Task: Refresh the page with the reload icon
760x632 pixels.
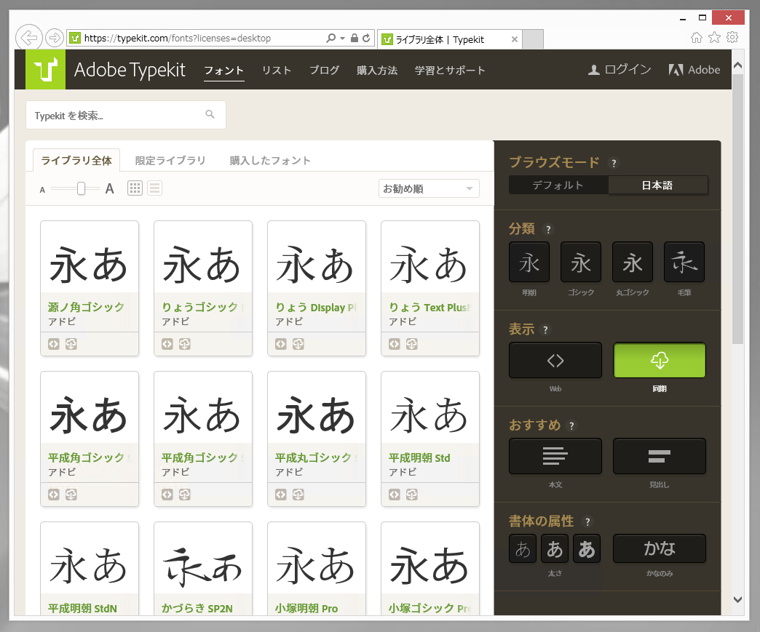Action: click(366, 38)
